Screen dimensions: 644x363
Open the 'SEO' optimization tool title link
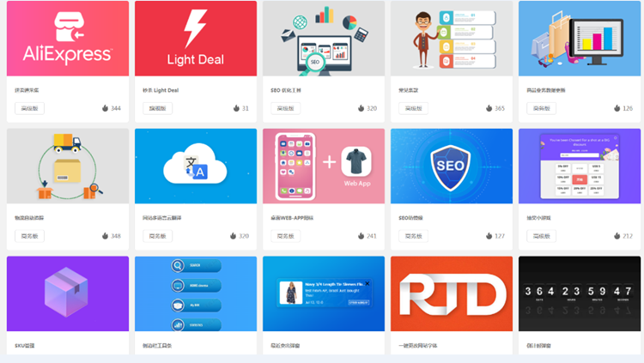[286, 90]
